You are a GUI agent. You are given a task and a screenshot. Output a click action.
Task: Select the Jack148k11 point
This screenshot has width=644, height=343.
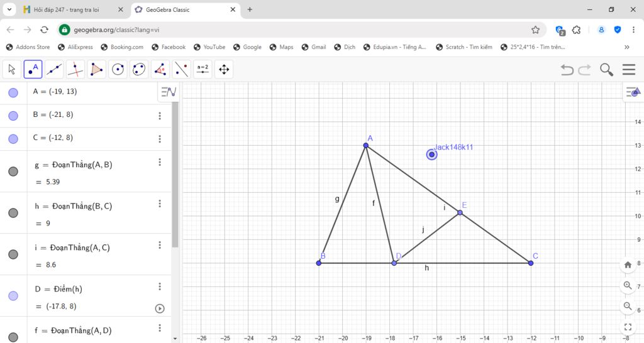(431, 155)
